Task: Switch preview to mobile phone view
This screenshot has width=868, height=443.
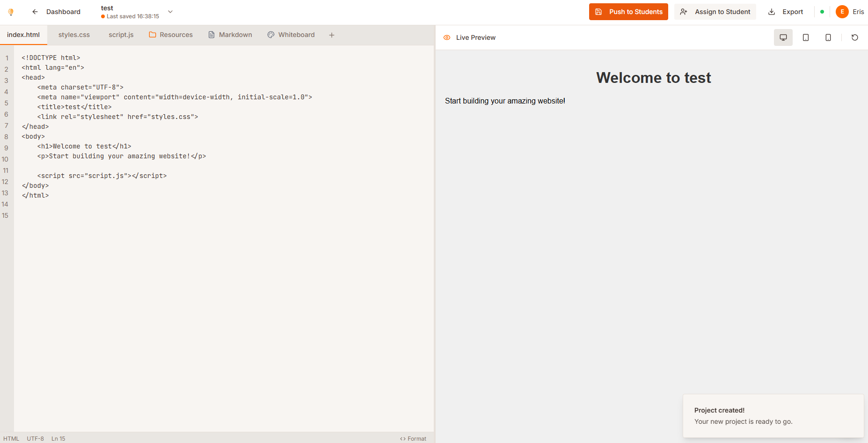Action: [x=828, y=37]
